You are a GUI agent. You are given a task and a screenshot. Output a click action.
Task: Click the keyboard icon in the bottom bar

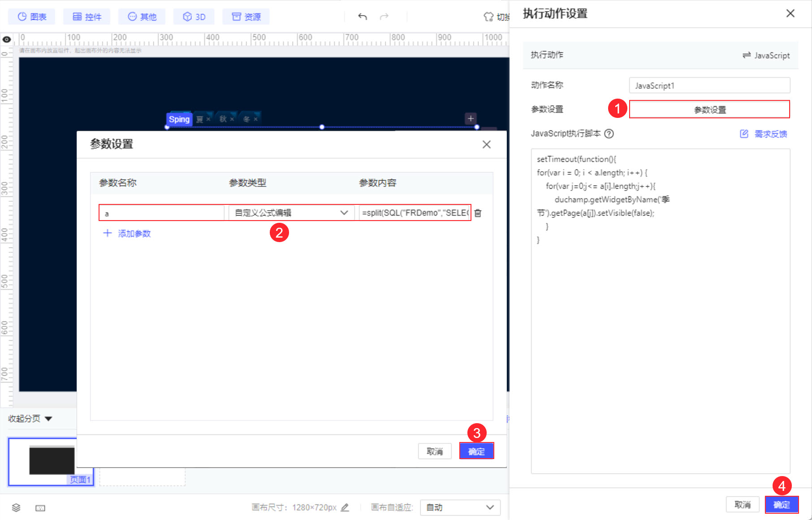tap(40, 508)
